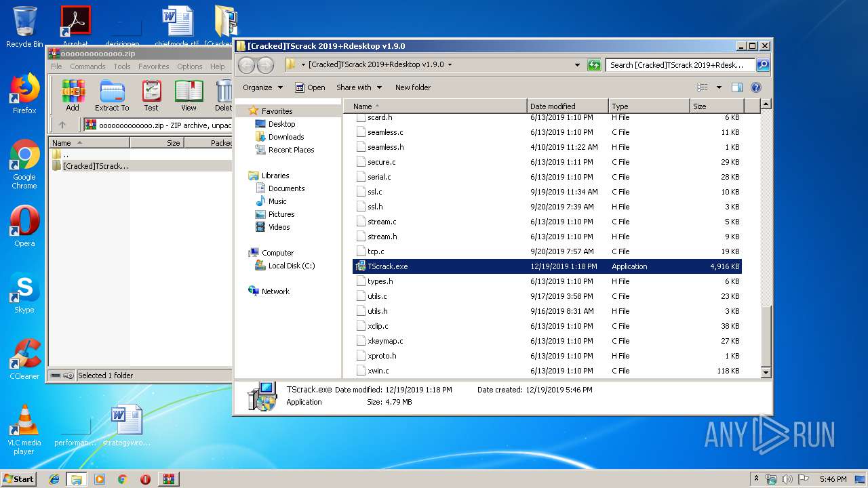Open the address bar history dropdown arrow
This screenshot has height=488, width=868.
[577, 65]
